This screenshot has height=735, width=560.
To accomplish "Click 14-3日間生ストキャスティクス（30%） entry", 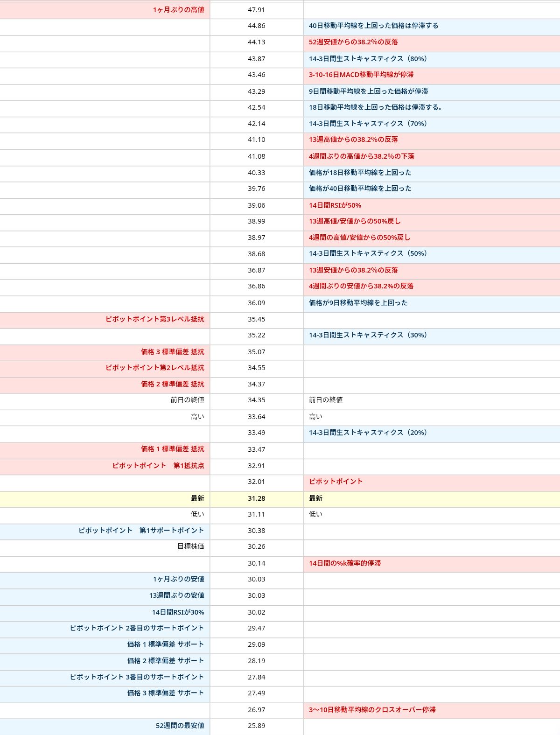I will click(368, 335).
